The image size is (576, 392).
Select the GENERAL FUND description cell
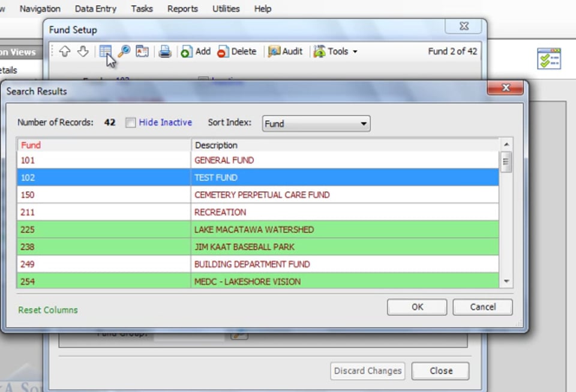pyautogui.click(x=345, y=160)
